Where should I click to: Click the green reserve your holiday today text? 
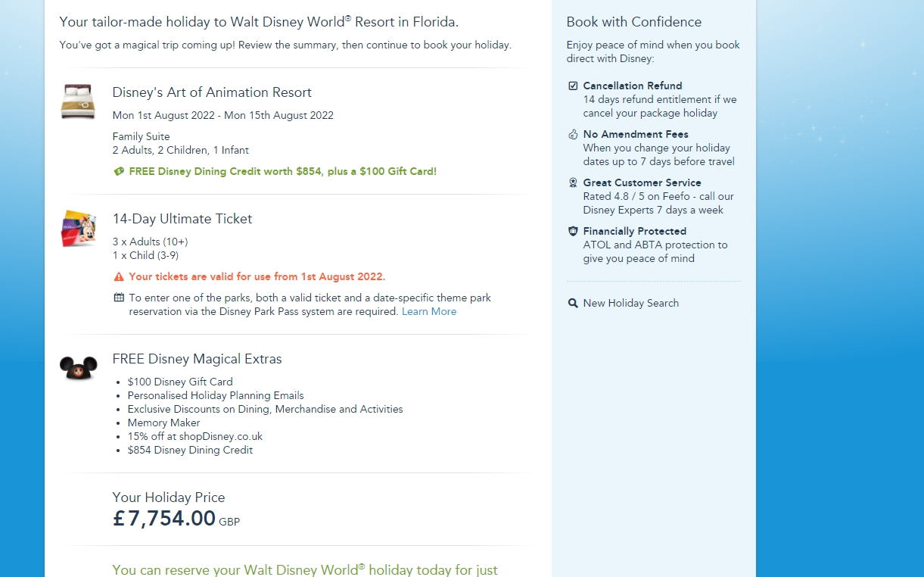pyautogui.click(x=305, y=569)
